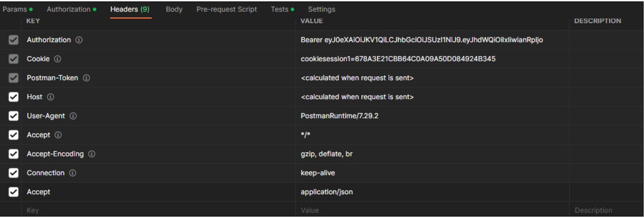This screenshot has height=218, width=644.
Task: Uncheck the Host header checkbox
Action: tap(13, 97)
